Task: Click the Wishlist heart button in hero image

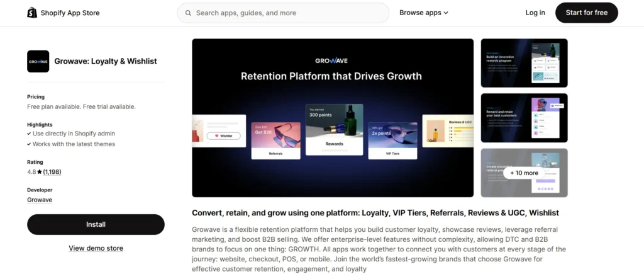Action: [223, 136]
